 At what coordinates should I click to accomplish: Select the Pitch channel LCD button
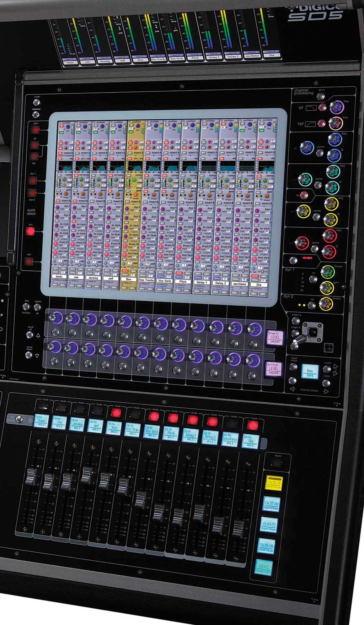pyautogui.click(x=171, y=433)
